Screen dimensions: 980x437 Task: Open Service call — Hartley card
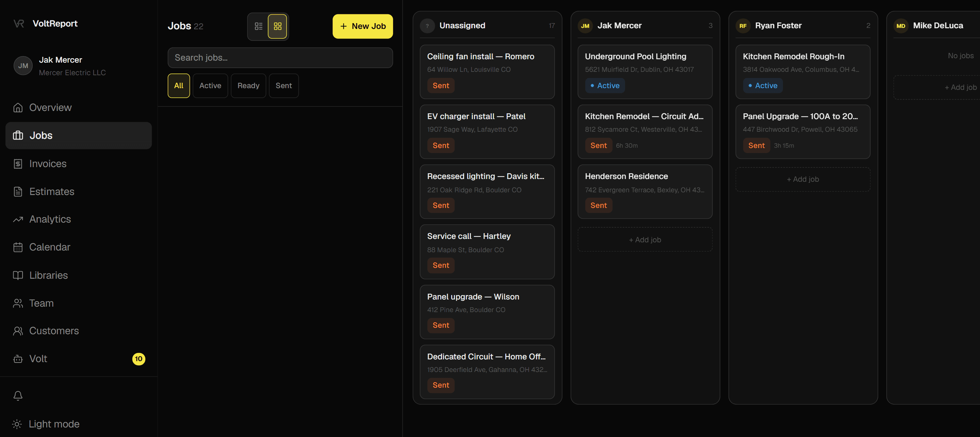[x=487, y=252]
